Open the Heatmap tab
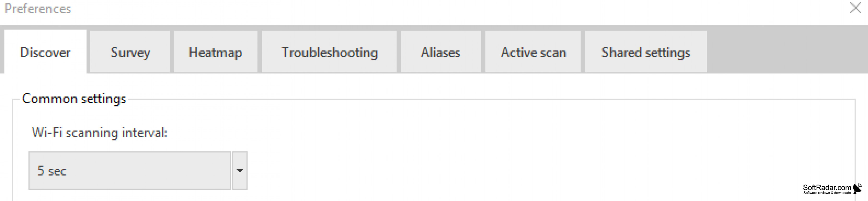This screenshot has height=201, width=868. click(216, 52)
